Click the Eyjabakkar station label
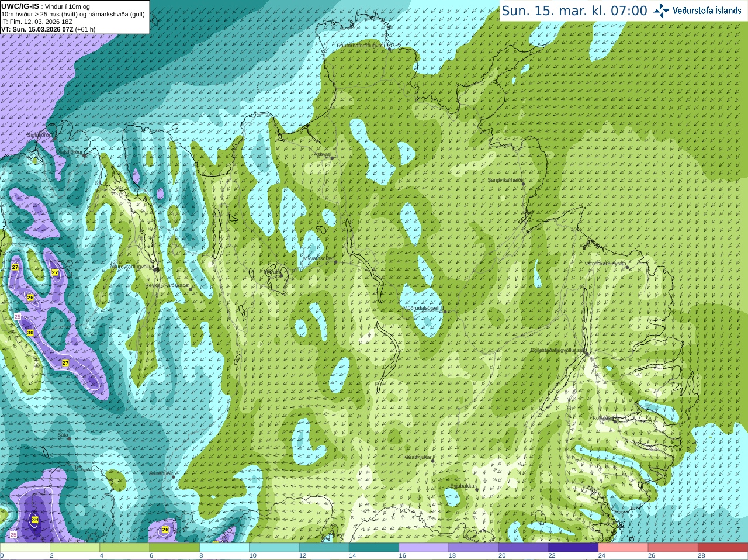This screenshot has height=560, width=748. (463, 486)
